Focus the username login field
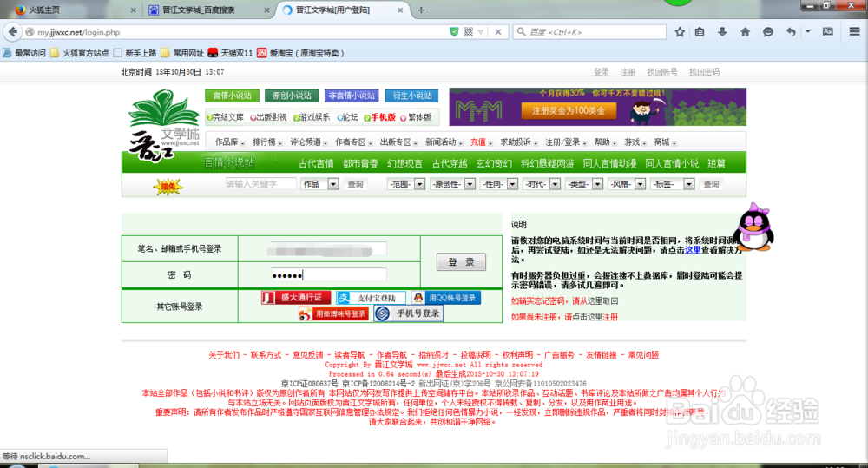The image size is (868, 468). 329,249
